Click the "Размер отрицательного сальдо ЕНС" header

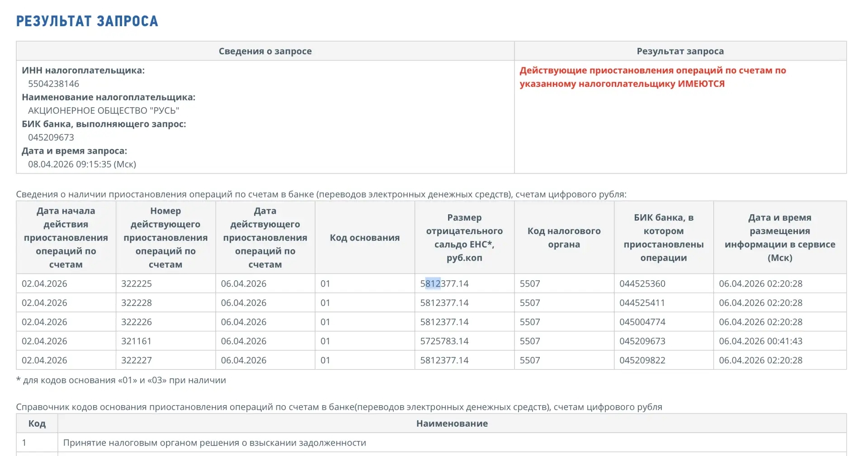pos(464,238)
